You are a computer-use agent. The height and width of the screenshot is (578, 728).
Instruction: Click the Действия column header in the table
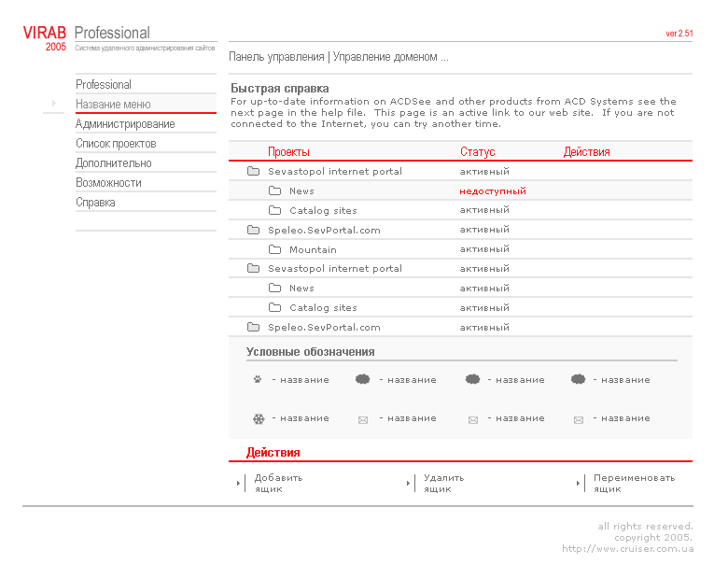586,152
